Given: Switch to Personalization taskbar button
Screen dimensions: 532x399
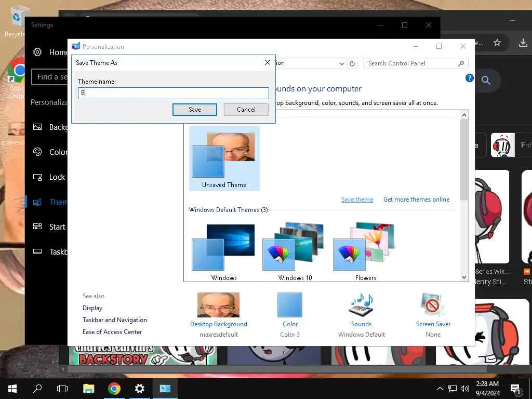Looking at the screenshot, I should pos(165,389).
